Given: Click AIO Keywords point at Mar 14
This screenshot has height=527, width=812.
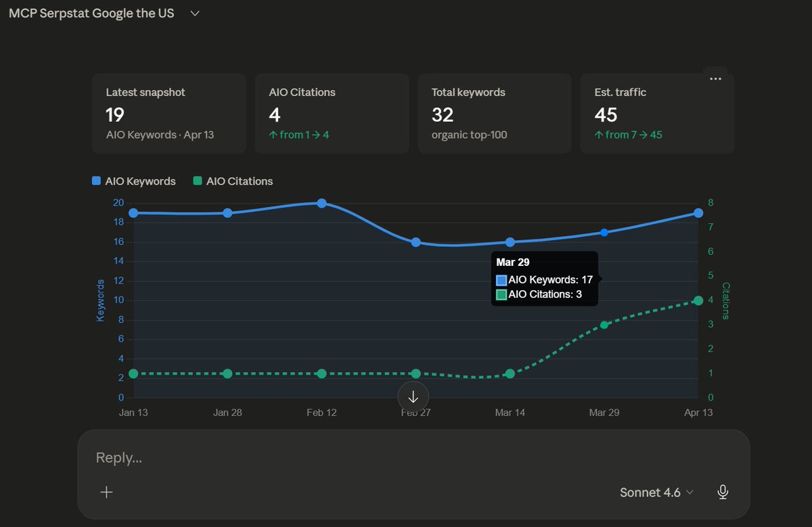Looking at the screenshot, I should click(x=510, y=242).
